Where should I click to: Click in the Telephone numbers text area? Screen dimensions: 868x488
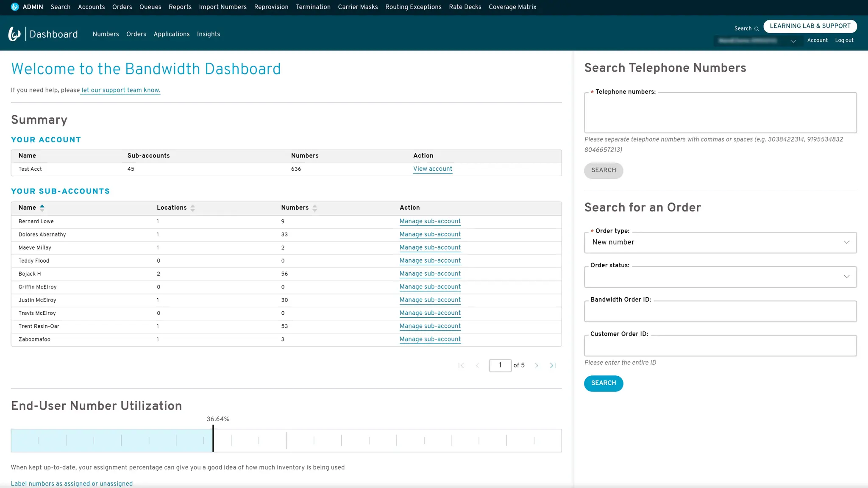720,113
